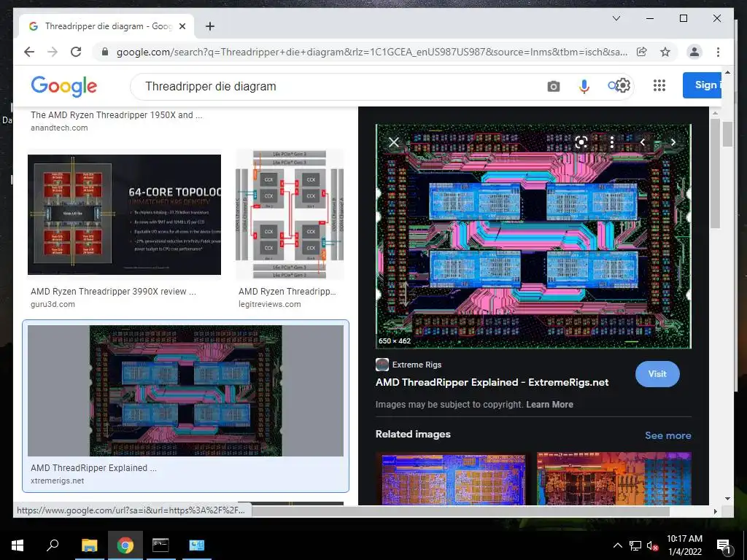The height and width of the screenshot is (560, 747).
Task: Open Google quick settings gear icon
Action: [622, 86]
